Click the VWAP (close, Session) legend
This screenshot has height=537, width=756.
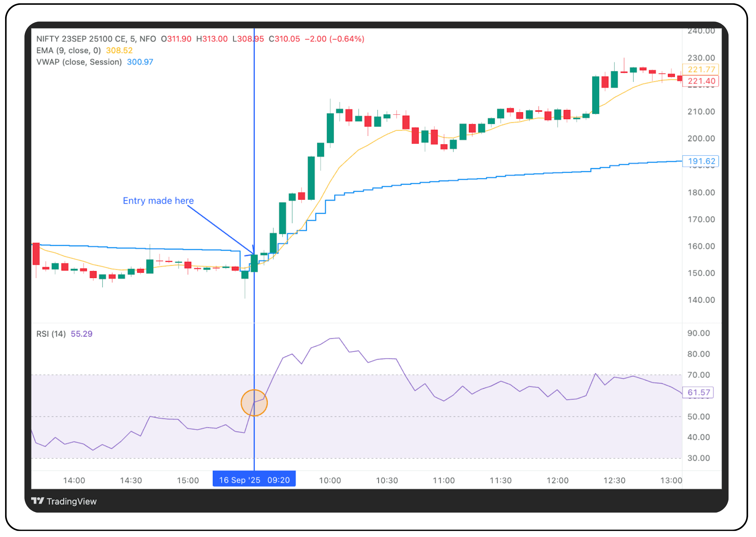[79, 62]
